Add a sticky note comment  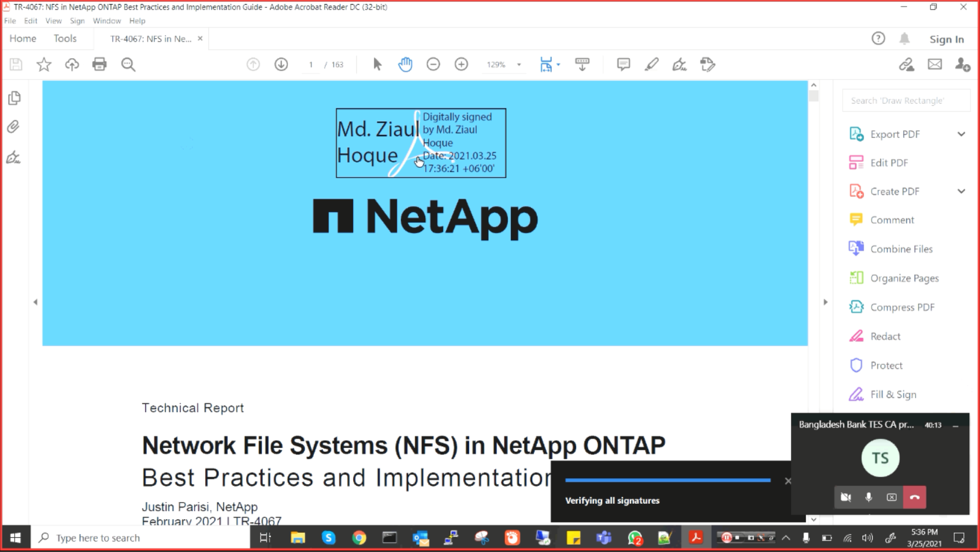tap(623, 64)
